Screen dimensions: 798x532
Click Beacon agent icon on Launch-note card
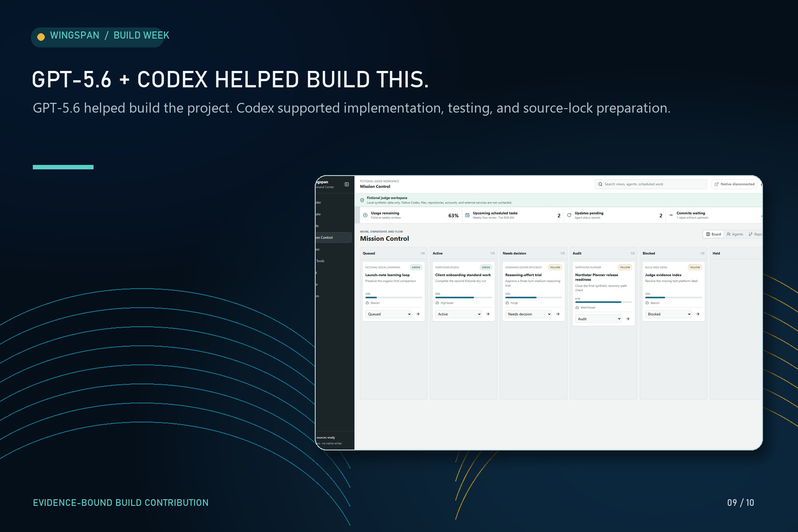(367, 303)
